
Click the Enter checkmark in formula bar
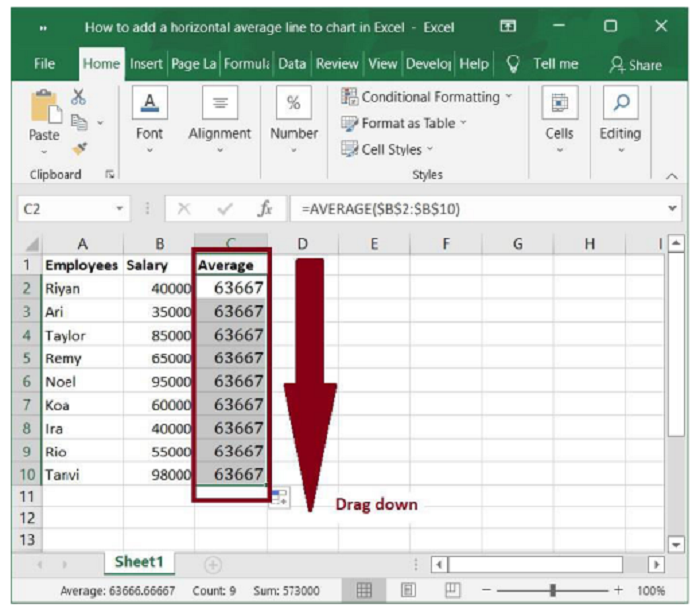coord(225,208)
